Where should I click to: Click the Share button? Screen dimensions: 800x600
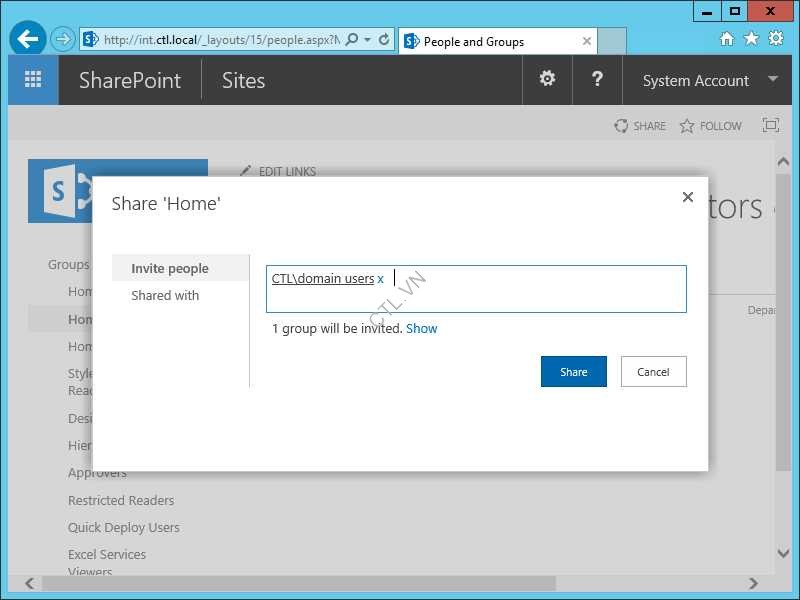tap(573, 371)
